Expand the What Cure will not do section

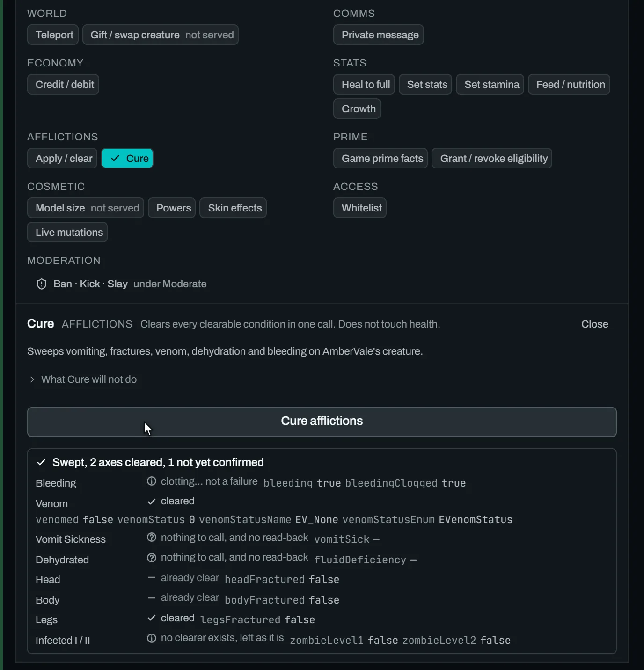(x=83, y=379)
